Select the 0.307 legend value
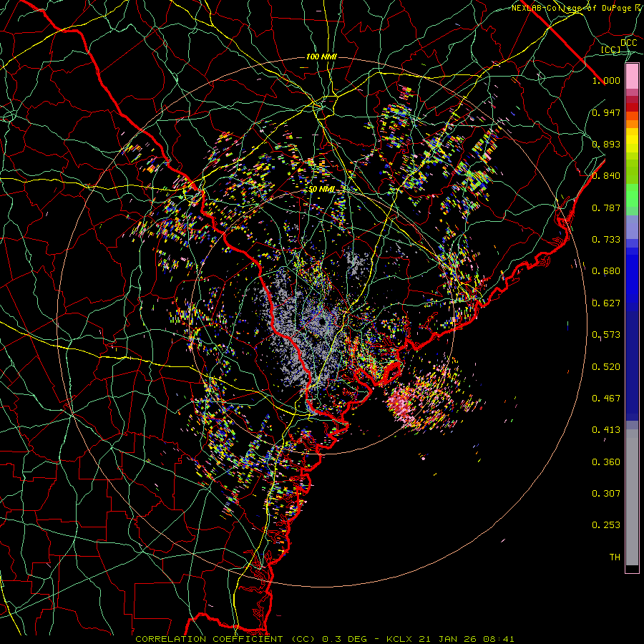Image resolution: width=644 pixels, height=644 pixels. pos(606,494)
